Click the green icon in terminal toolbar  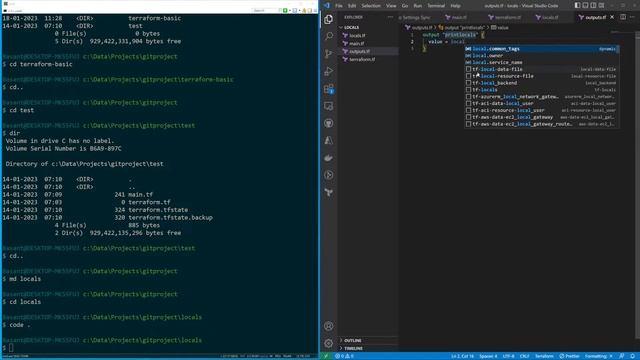[x=285, y=10]
